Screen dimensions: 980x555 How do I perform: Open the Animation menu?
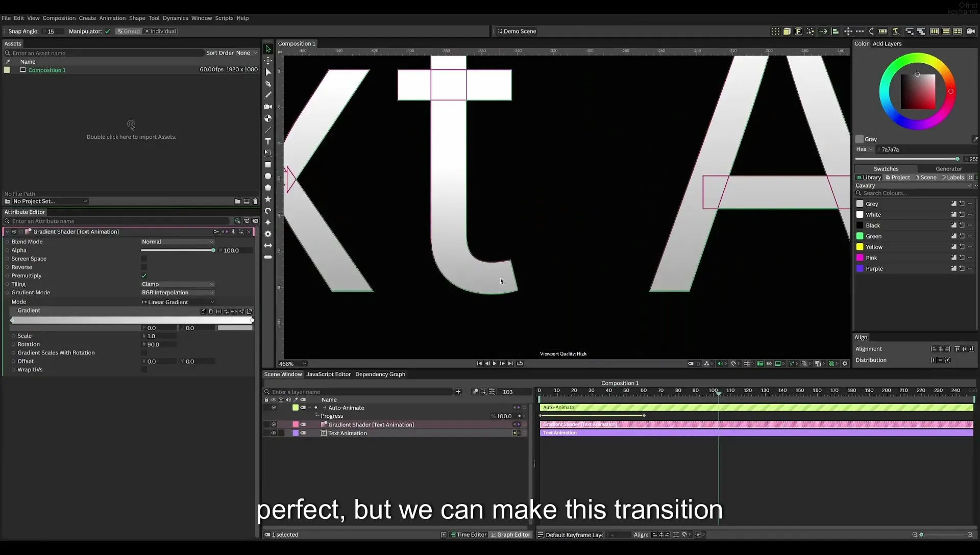(x=112, y=18)
